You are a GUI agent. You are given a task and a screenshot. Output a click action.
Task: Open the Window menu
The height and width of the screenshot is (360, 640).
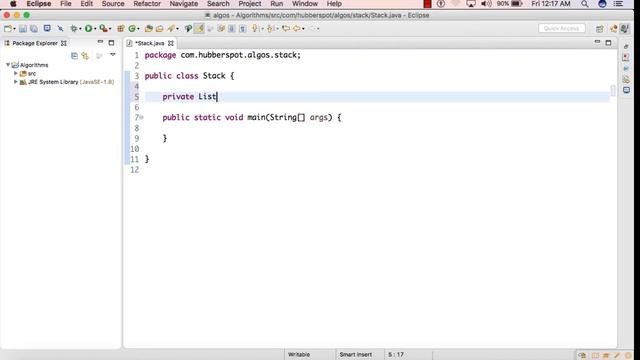click(x=304, y=4)
